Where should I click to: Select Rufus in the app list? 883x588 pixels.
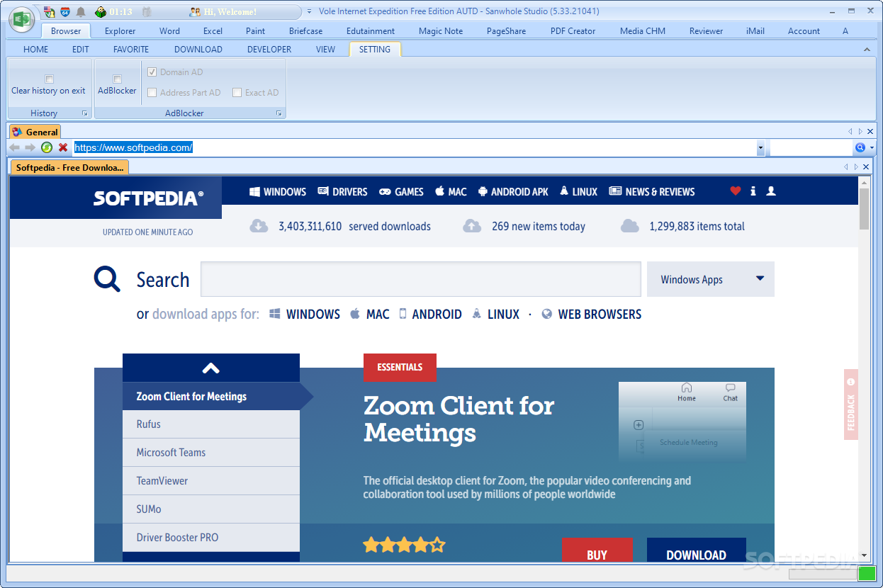tap(211, 424)
